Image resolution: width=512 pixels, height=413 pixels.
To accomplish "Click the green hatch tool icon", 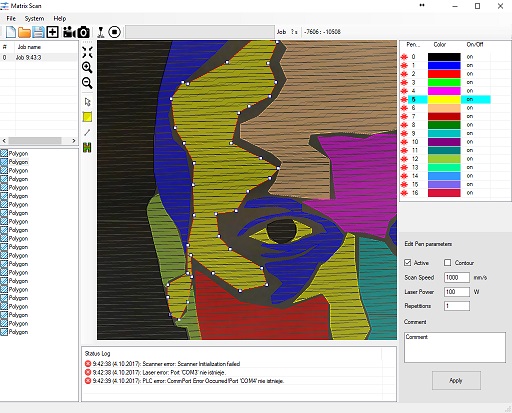I will click(x=87, y=147).
